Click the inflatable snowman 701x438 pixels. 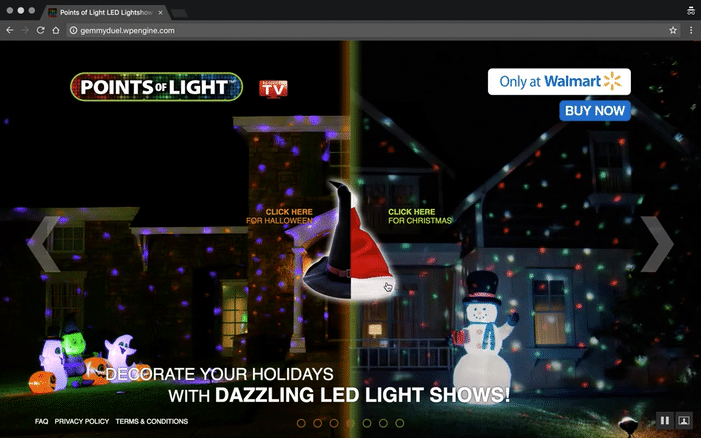[x=484, y=337]
